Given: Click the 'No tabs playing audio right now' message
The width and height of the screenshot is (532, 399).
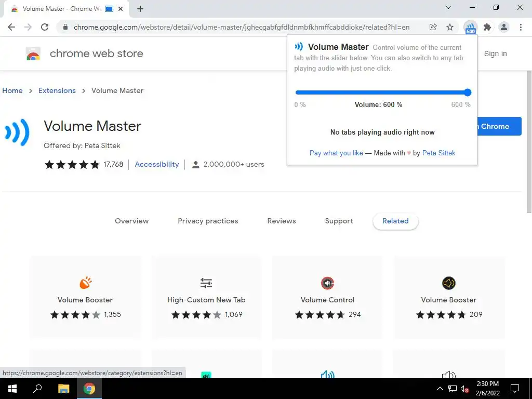Looking at the screenshot, I should 382,132.
